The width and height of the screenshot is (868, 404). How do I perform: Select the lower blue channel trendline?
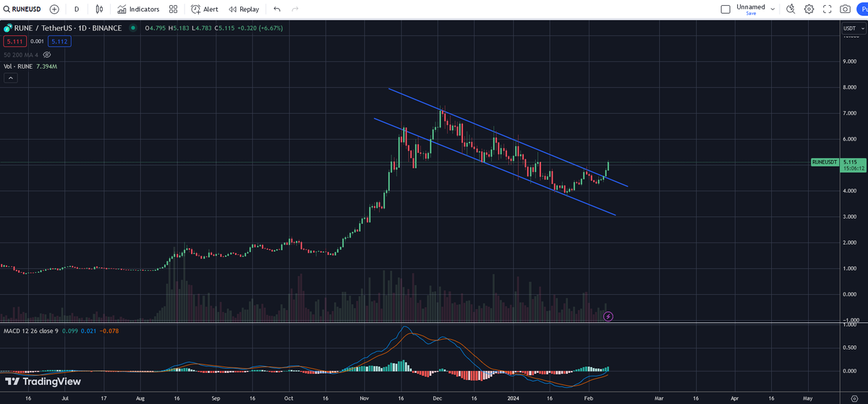(495, 167)
